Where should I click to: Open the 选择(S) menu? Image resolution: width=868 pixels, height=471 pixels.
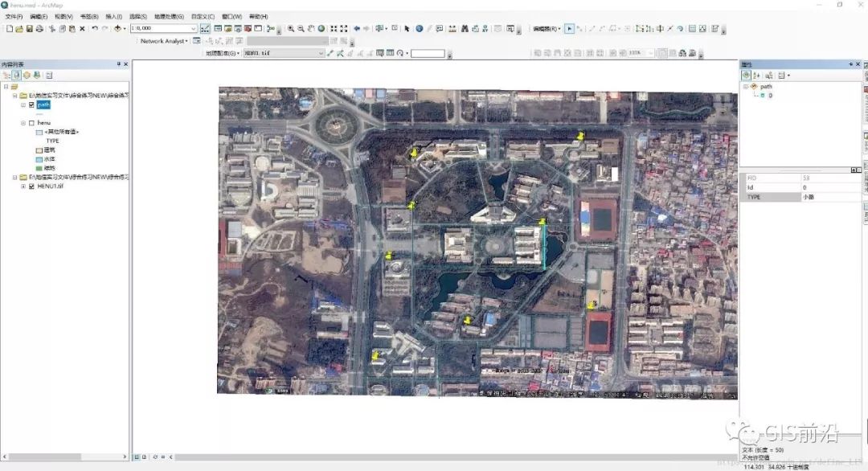click(x=138, y=16)
